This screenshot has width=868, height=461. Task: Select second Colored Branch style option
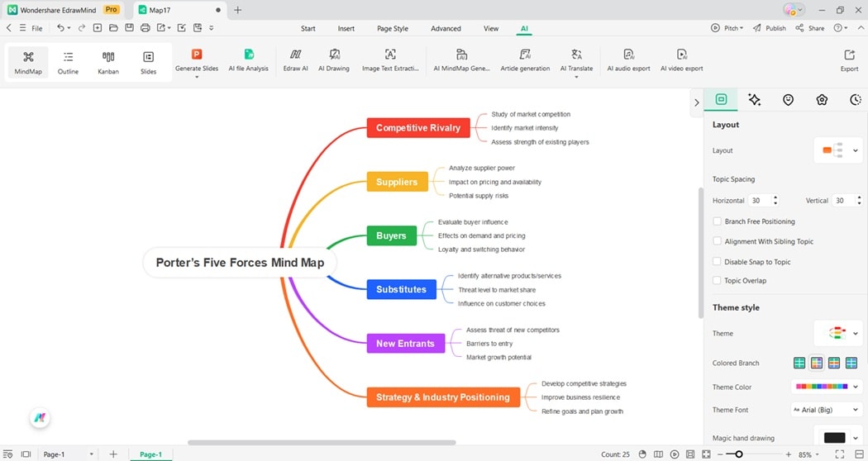coord(817,363)
